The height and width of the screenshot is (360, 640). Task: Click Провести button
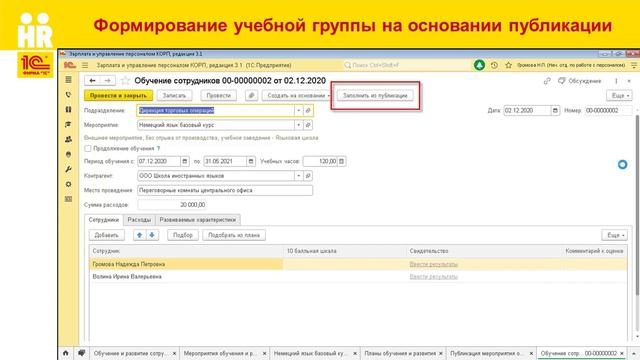[x=219, y=96]
